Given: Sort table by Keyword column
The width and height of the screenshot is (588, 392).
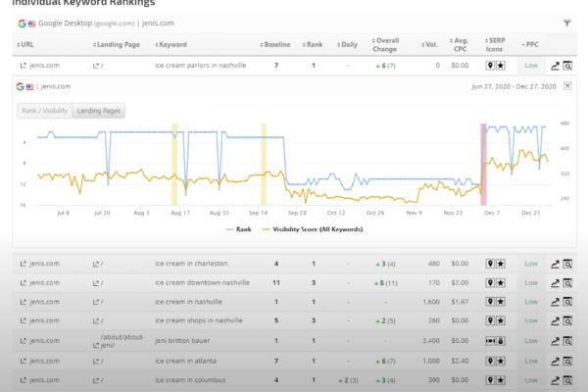Looking at the screenshot, I should coord(171,45).
